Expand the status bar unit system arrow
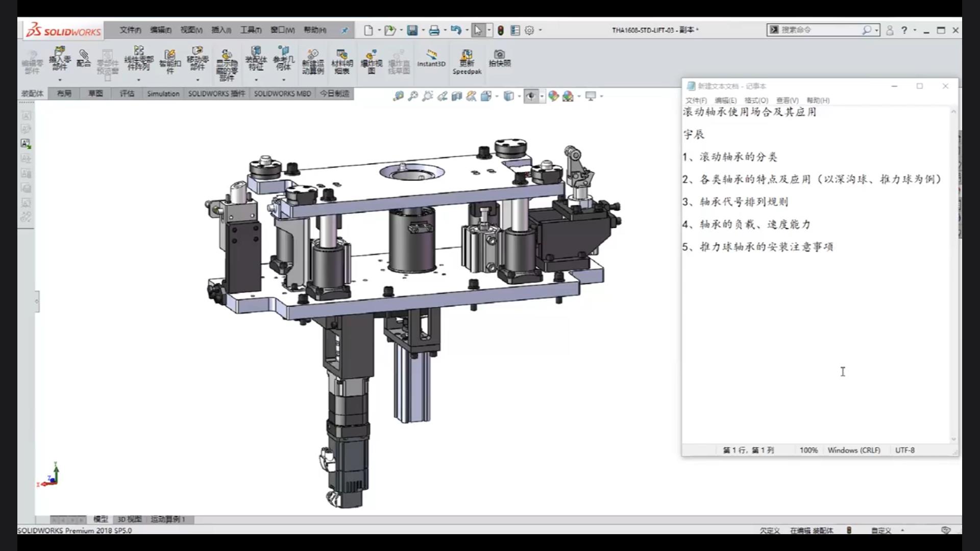This screenshot has width=980, height=551. 902,531
